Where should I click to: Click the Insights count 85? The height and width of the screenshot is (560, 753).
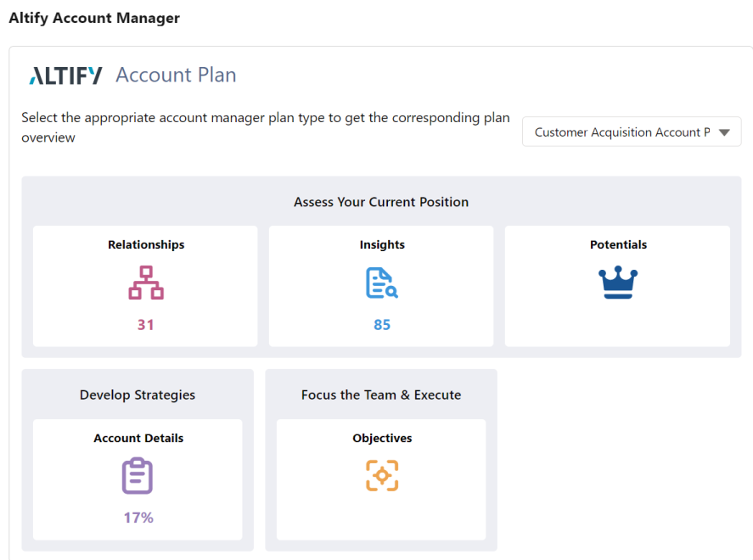(382, 325)
